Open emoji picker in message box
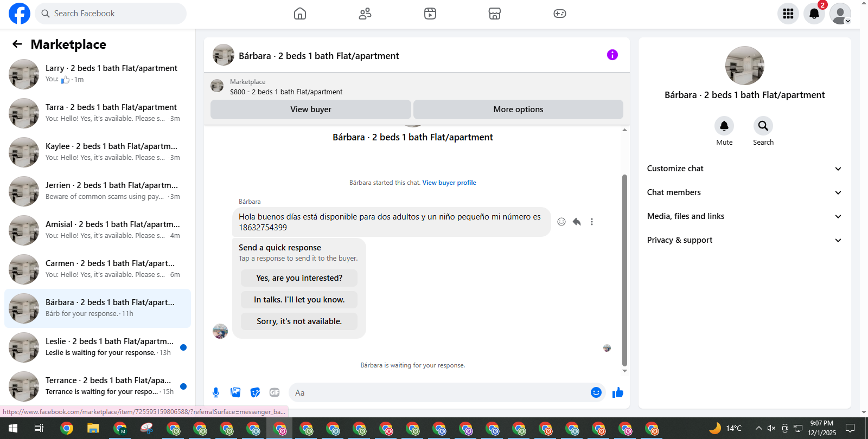This screenshot has height=439, width=868. [596, 392]
